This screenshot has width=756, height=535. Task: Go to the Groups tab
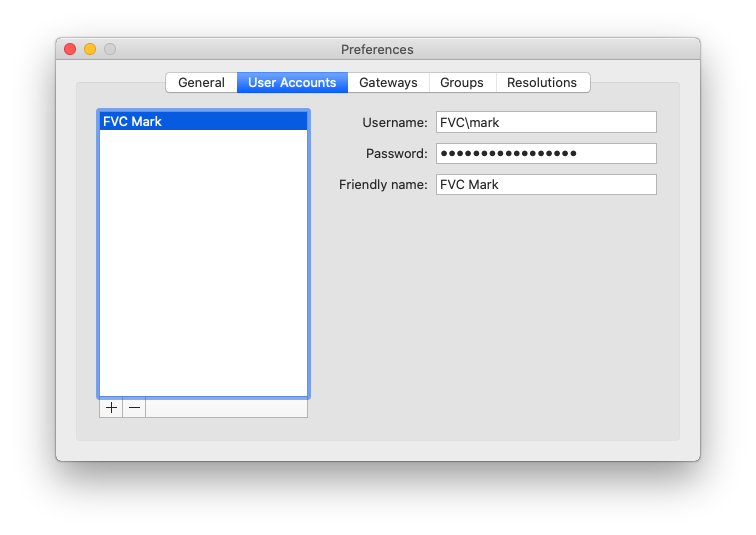point(462,82)
